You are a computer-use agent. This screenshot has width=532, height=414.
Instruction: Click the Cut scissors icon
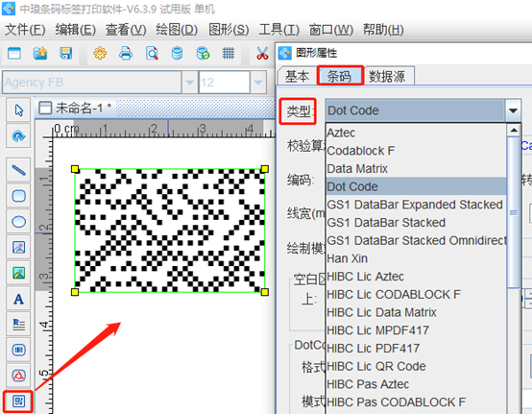click(262, 53)
